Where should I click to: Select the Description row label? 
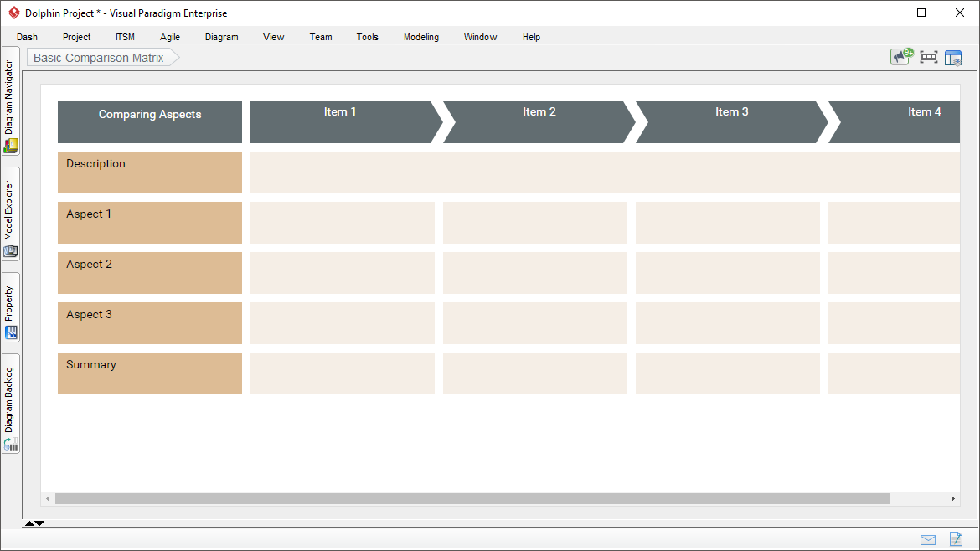[x=149, y=173]
